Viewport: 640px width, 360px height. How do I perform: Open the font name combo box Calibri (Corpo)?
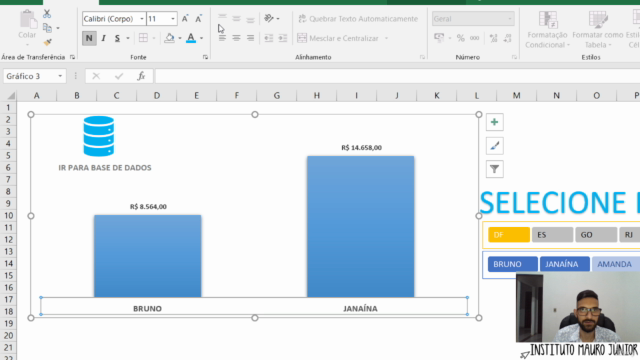click(114, 19)
